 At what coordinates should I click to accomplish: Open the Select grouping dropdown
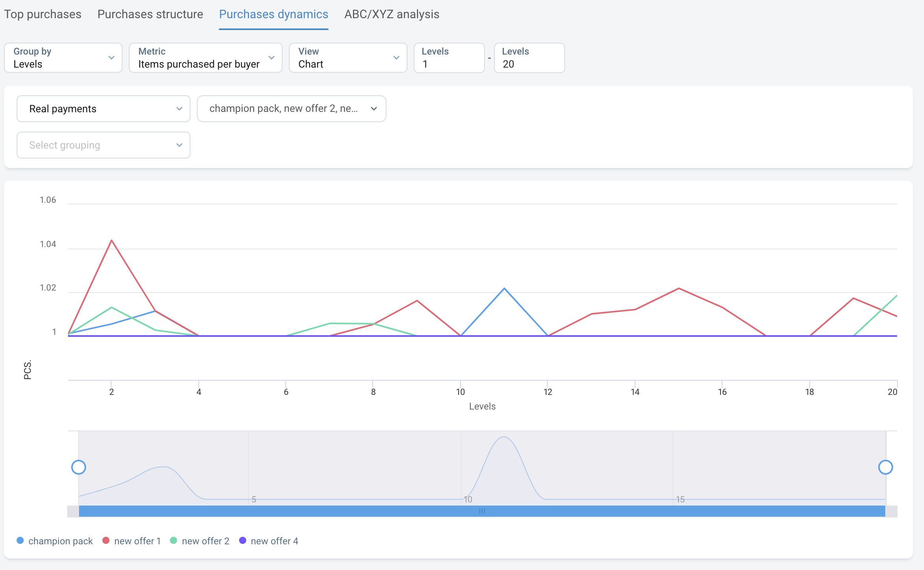point(104,145)
